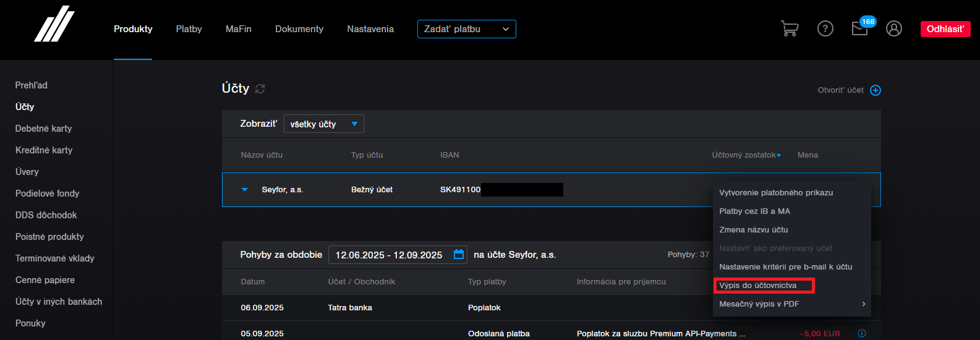Open the user profile icon
The width and height of the screenshot is (980, 340).
(x=894, y=28)
